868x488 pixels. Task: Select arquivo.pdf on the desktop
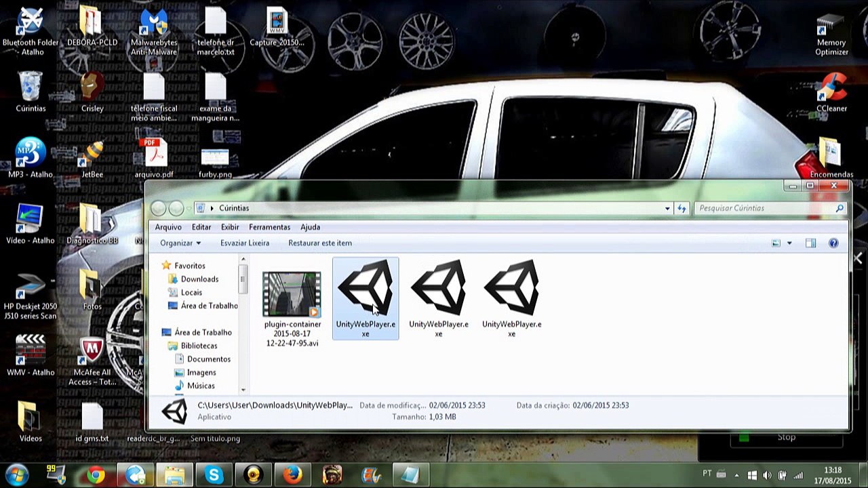point(154,159)
